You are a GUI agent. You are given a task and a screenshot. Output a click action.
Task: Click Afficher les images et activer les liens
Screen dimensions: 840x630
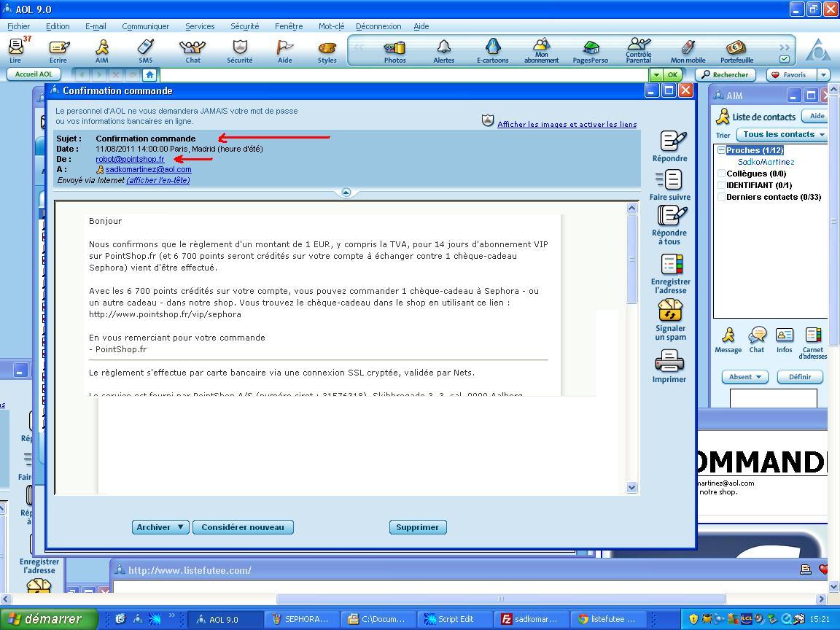point(567,124)
